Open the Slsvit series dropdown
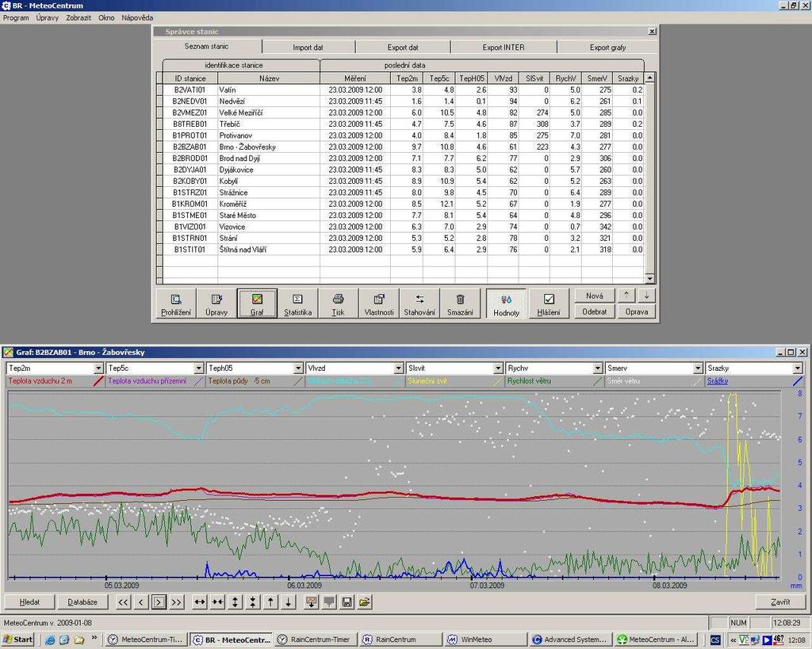Screen dimensions: 812x649 pyautogui.click(x=498, y=368)
